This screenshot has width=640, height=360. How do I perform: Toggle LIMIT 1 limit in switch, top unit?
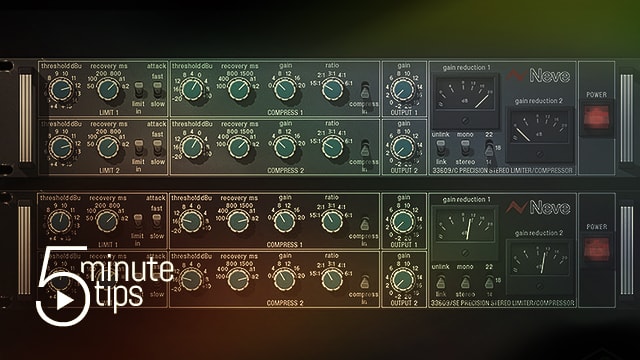click(x=139, y=90)
